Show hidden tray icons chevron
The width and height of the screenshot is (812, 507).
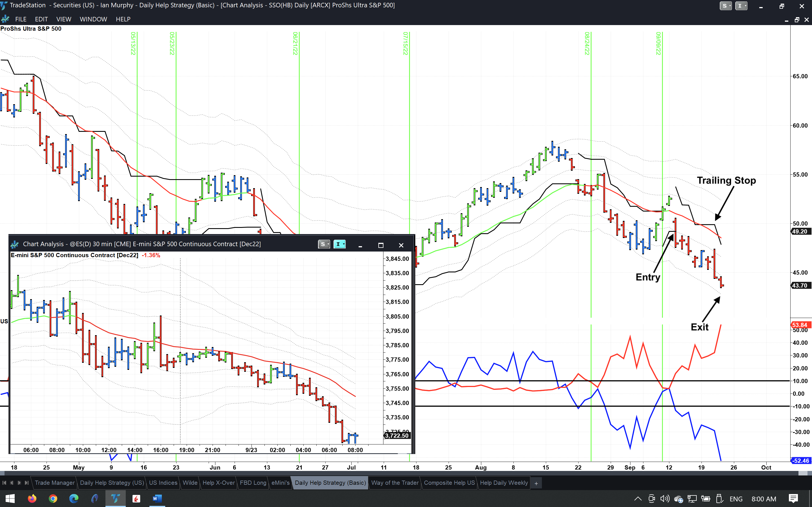click(638, 499)
